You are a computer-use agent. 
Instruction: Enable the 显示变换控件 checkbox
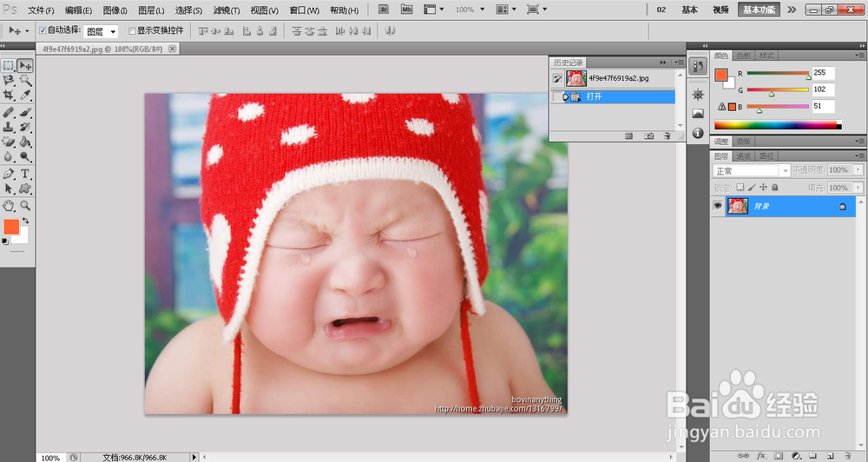[x=132, y=30]
